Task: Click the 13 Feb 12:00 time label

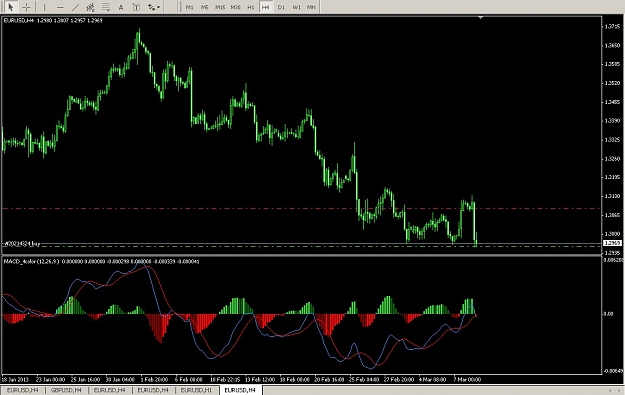Action: pyautogui.click(x=260, y=379)
